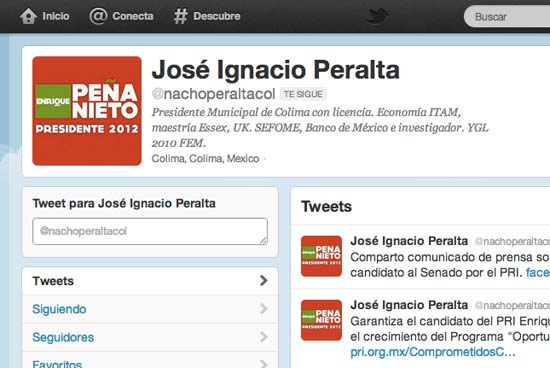Click avatar of the Garantiza el candidato tweet
This screenshot has height=368, width=550.
(321, 320)
